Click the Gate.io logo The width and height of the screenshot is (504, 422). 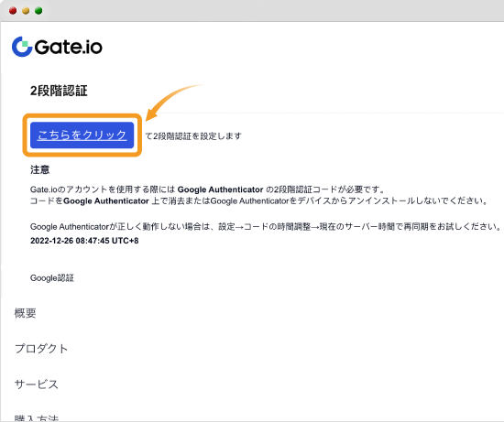pyautogui.click(x=57, y=47)
